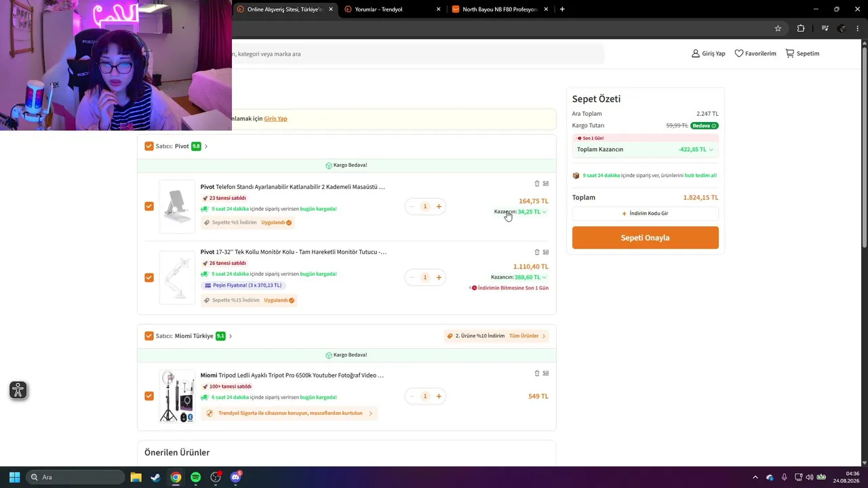The image size is (868, 488).
Task: Open the OneDrive cloud tray icon
Action: (x=770, y=477)
